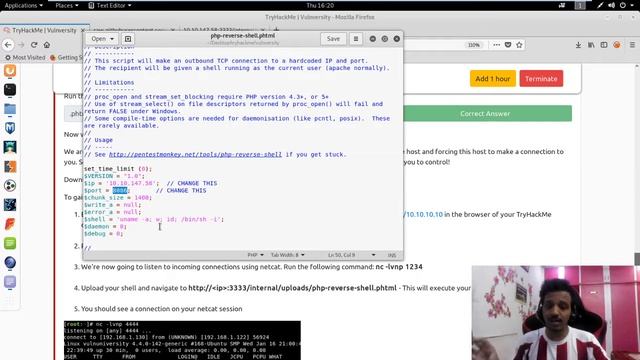This screenshot has height=360, width=640.
Task: Switch to the second Firefox tab
Action: (133, 30)
